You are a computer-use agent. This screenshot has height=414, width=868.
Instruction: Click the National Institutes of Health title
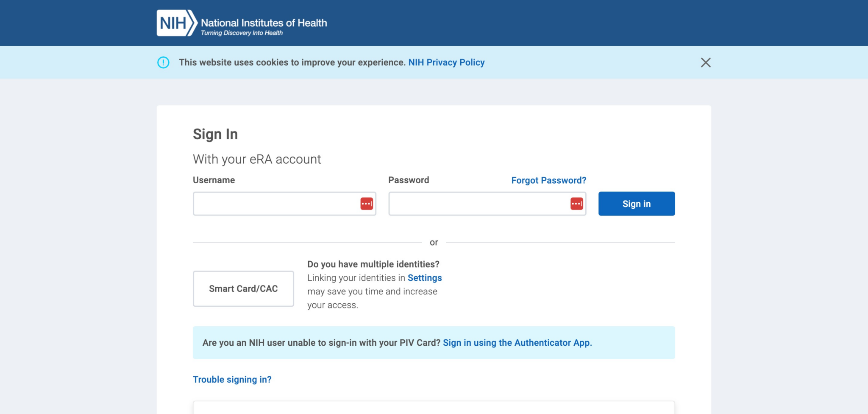(264, 22)
